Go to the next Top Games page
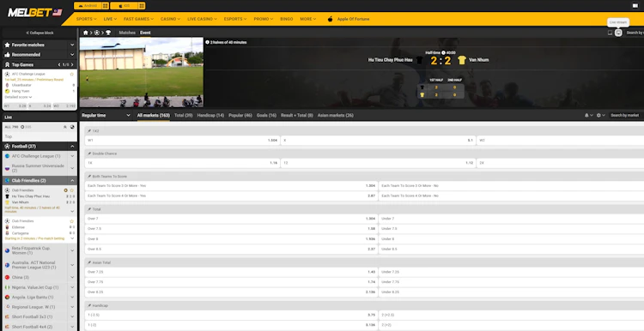This screenshot has width=644, height=331. click(72, 65)
